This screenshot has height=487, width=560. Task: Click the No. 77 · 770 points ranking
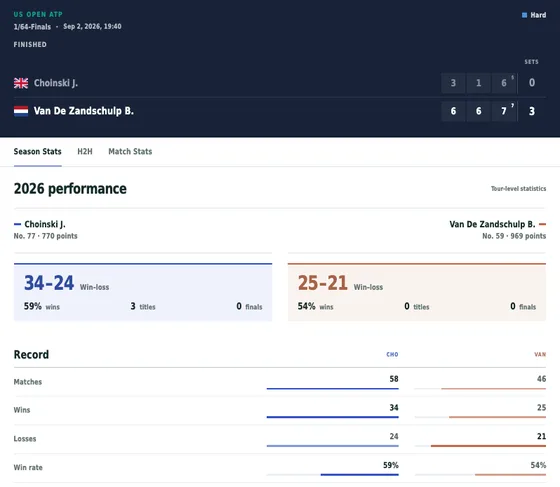pos(45,236)
